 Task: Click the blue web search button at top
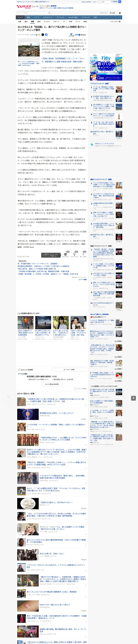coord(120,2)
